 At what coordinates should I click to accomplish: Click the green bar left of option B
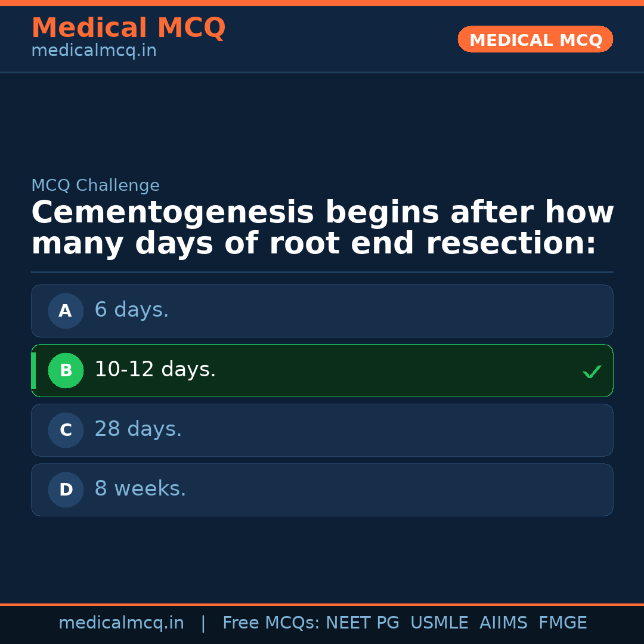(33, 370)
